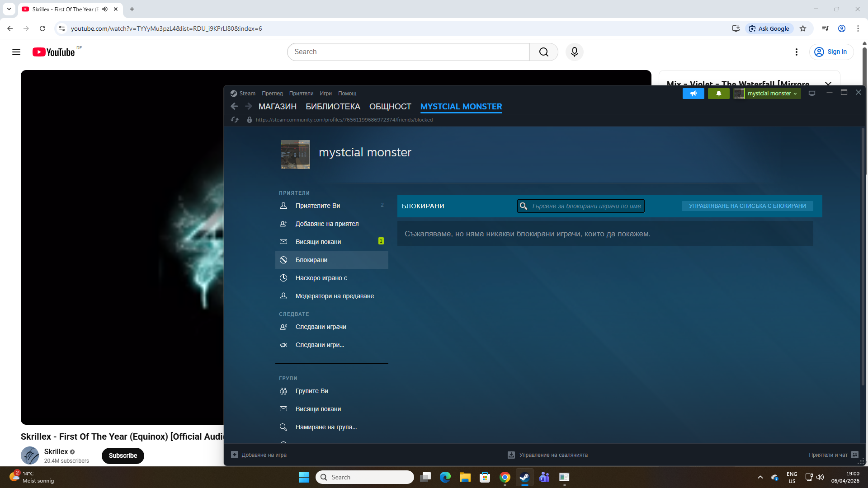Viewport: 868px width, 488px height.
Task: Click the downloads icon in Steam footer
Action: 511,455
